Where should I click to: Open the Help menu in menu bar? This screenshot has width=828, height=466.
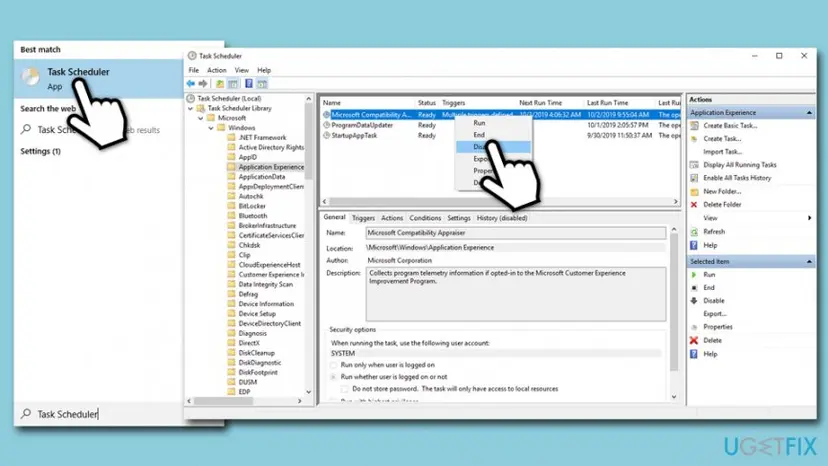click(264, 70)
